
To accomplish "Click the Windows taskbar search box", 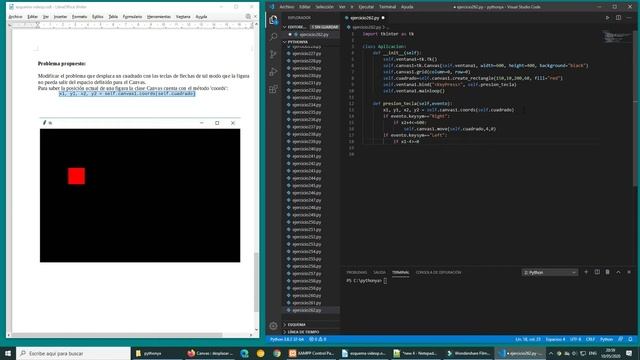I will point(73,353).
